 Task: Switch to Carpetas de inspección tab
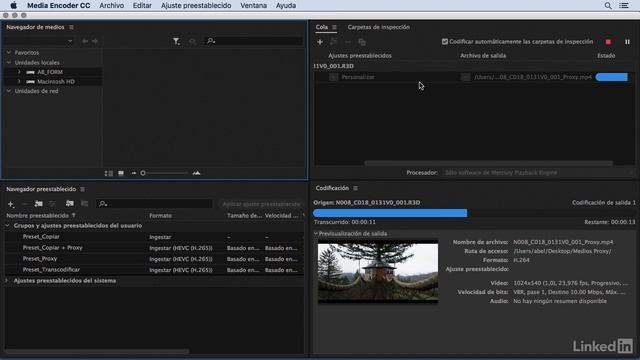pos(378,27)
